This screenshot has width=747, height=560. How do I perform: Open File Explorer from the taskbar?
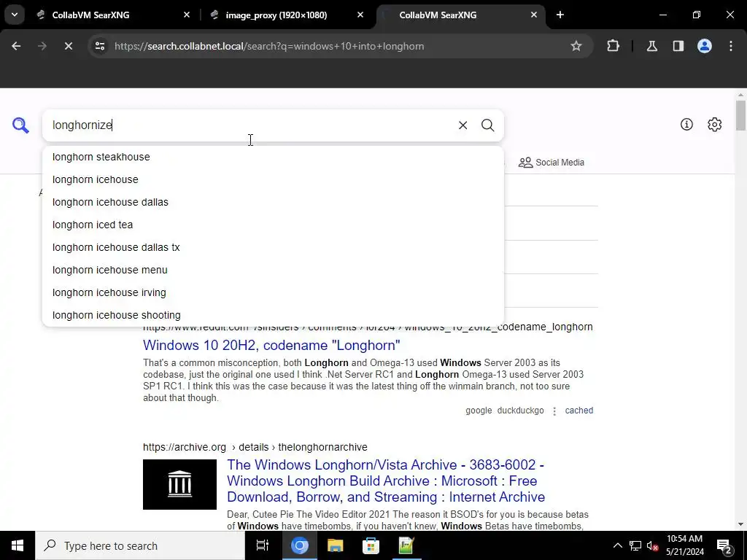tap(336, 545)
